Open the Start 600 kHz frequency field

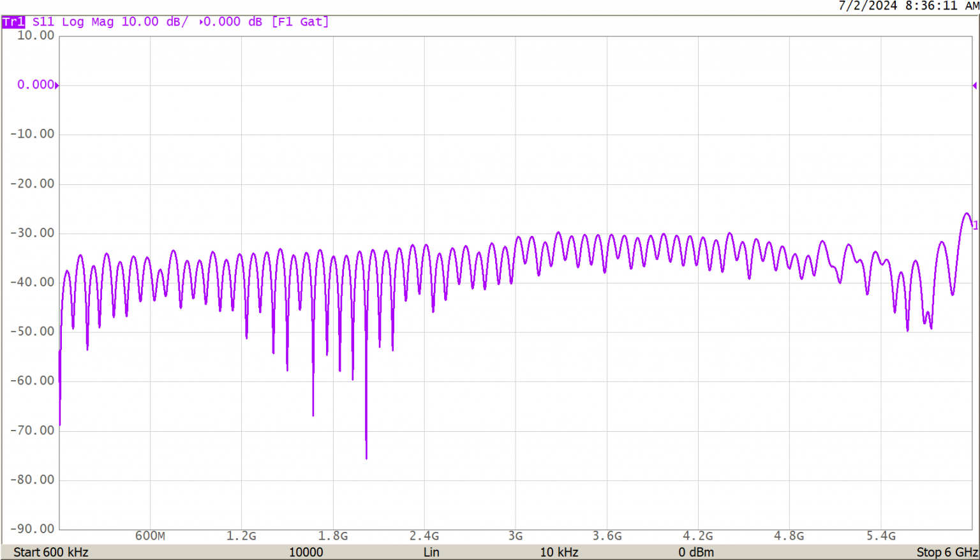[51, 552]
